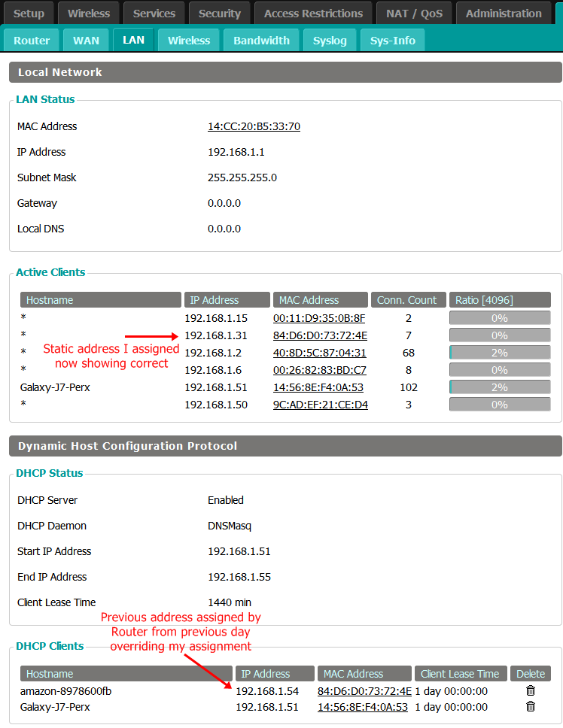Select the LAN IP Address value 192.168.1.1
Viewport: 563px width, 728px height.
(236, 152)
